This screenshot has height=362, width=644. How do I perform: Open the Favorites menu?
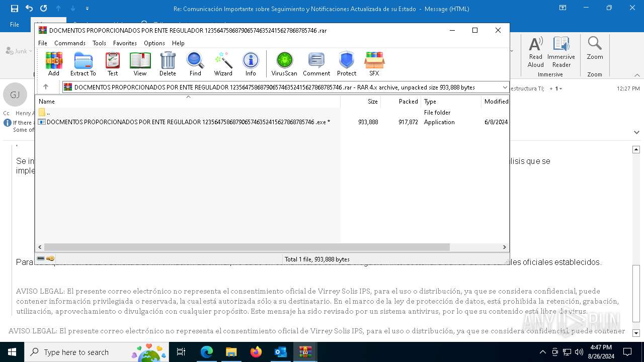(x=125, y=43)
